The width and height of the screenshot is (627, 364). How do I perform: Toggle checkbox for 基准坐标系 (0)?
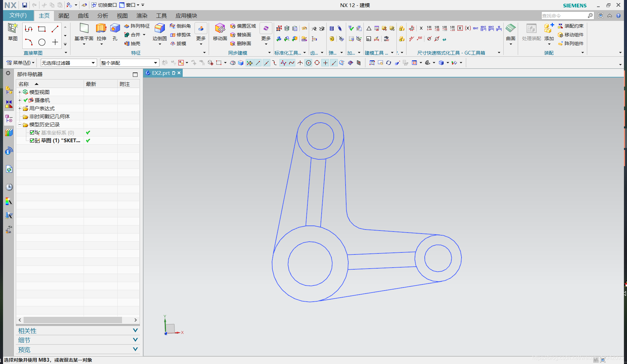(x=32, y=132)
